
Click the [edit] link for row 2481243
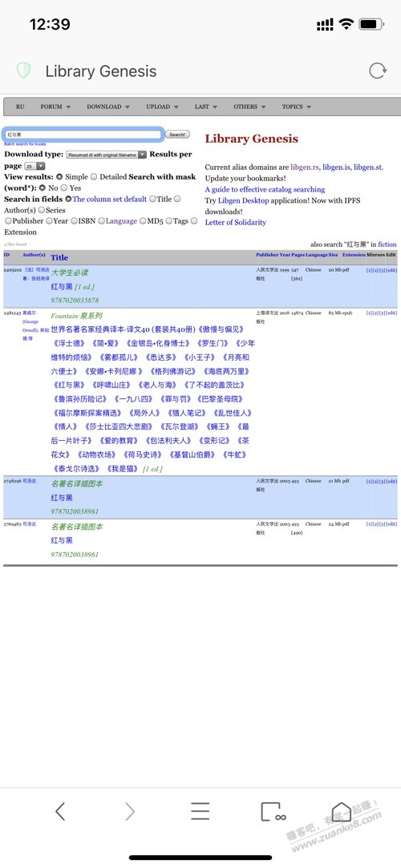click(391, 313)
